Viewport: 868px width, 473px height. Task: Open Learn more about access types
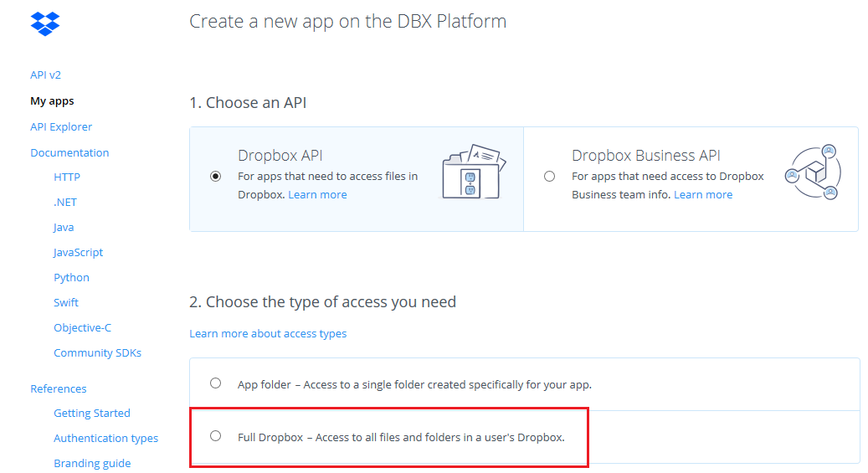tap(268, 333)
